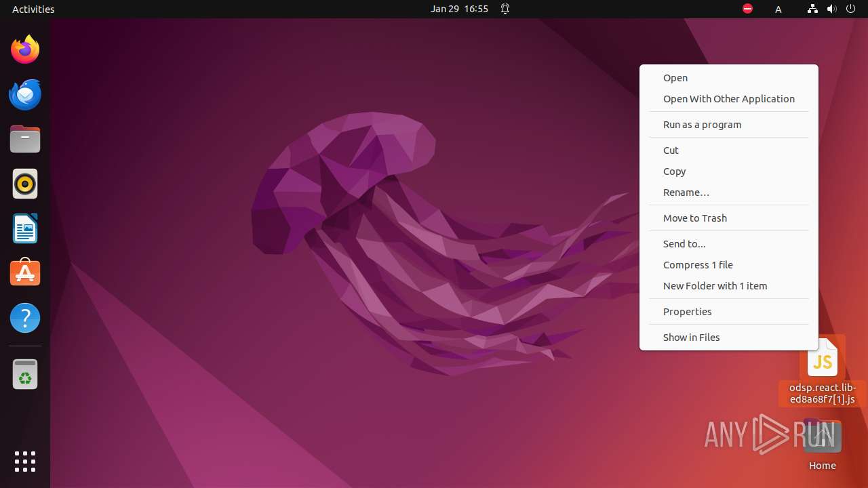Choose Cut in the context menu
The height and width of the screenshot is (488, 868).
(729, 150)
